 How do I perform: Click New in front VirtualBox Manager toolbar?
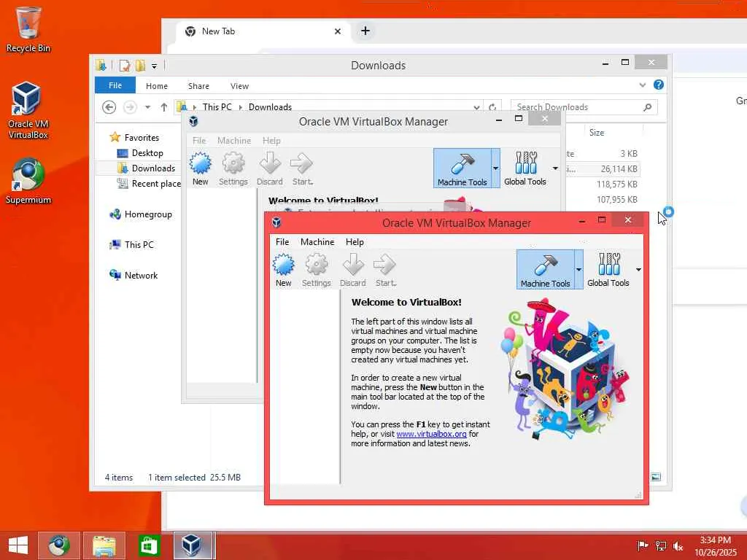point(284,270)
